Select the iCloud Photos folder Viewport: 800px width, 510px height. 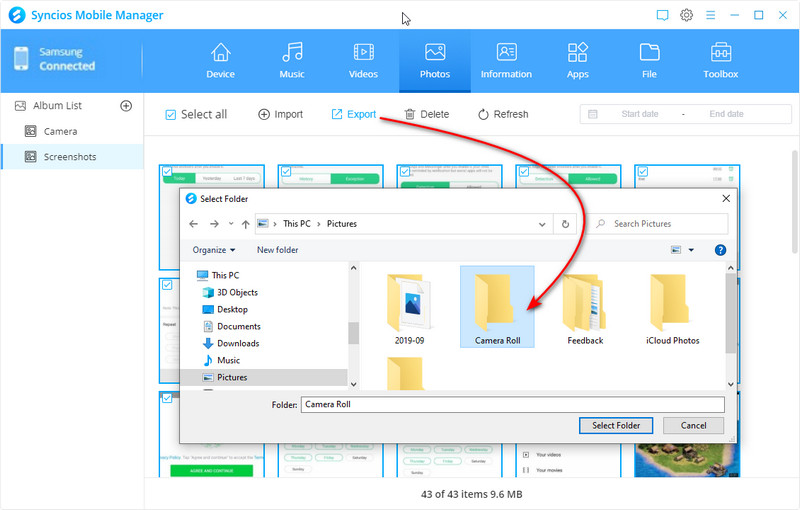672,309
